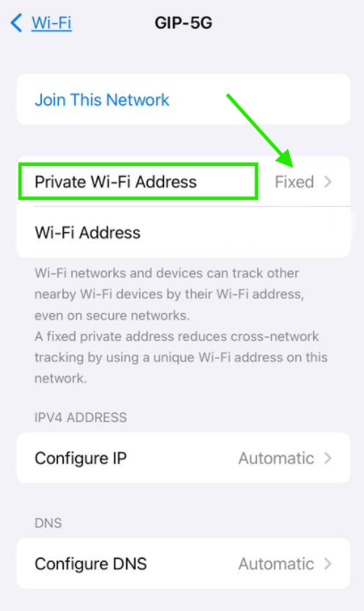Select the Wi-Fi Address row
364x611 pixels.
[183, 233]
